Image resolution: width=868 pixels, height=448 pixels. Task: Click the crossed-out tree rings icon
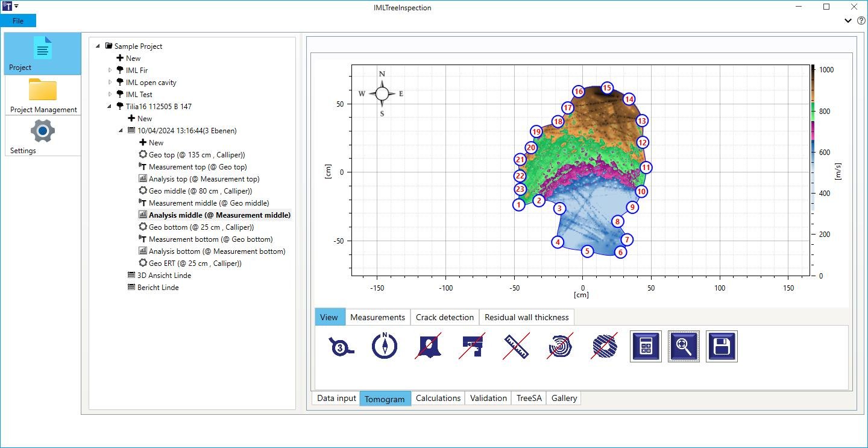click(x=561, y=347)
